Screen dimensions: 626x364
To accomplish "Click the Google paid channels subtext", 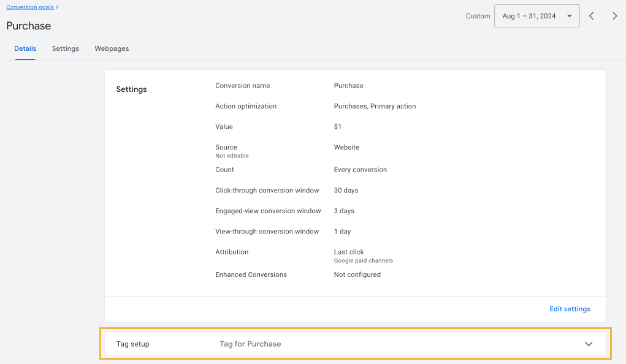I will [x=364, y=260].
